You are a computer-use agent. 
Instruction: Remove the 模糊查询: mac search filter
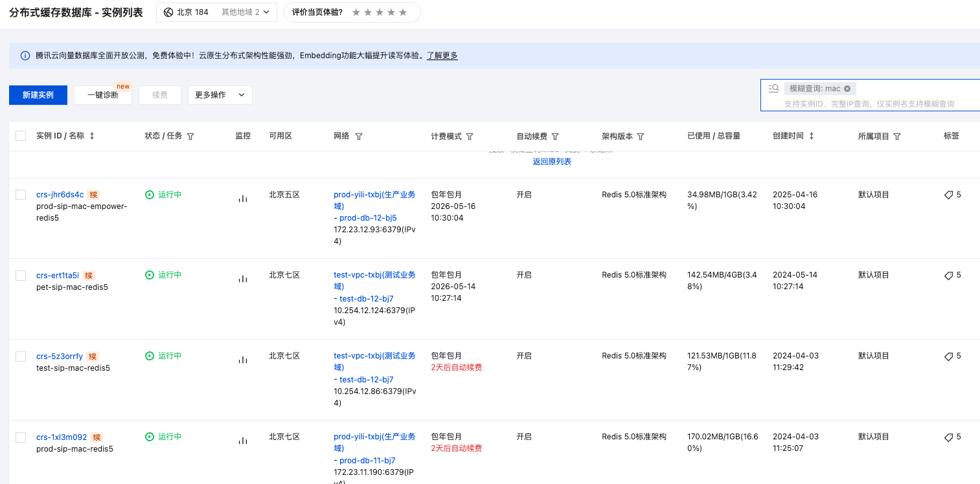(847, 89)
